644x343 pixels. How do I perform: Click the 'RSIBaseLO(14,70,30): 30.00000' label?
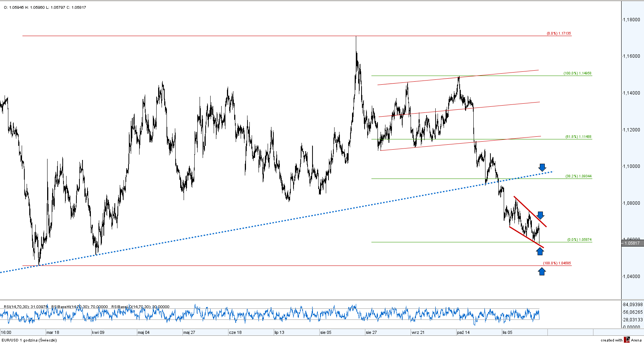[140, 307]
